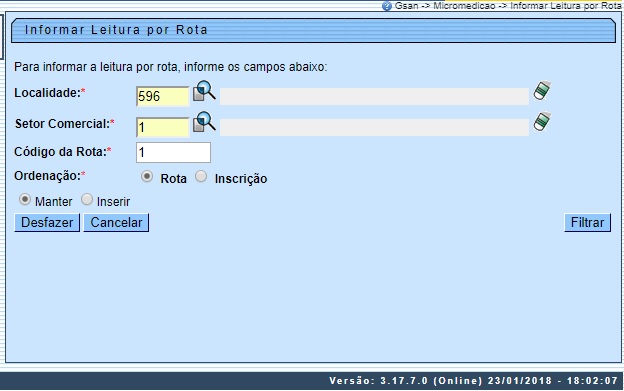
Task: Click the Setor Comercial description gray field
Action: [374, 127]
